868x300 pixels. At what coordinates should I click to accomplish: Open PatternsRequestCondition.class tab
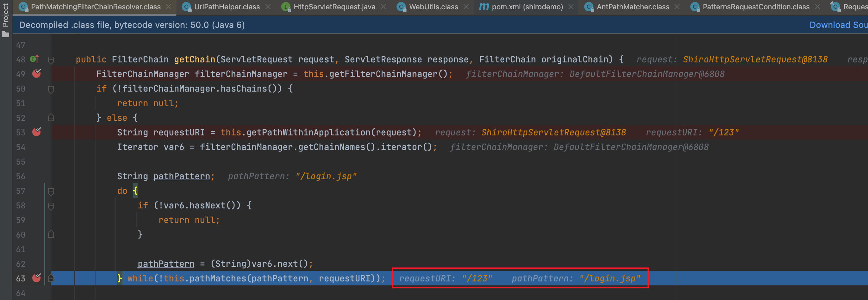coord(756,7)
